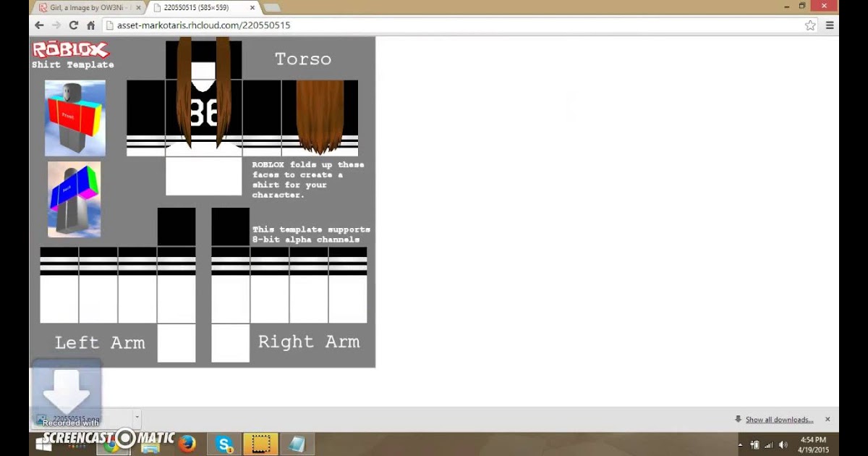Click the volume speaker tray icon
This screenshot has height=456, width=868.
click(x=783, y=445)
